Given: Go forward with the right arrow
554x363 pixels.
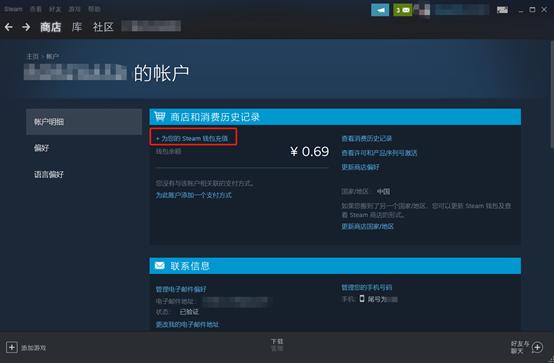Looking at the screenshot, I should 26,27.
